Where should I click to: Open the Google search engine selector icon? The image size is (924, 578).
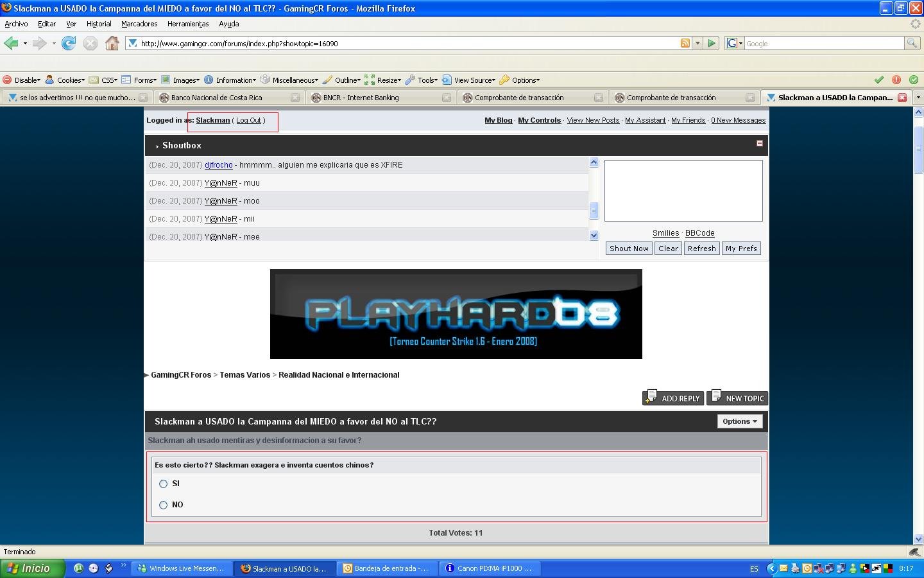[x=735, y=43]
